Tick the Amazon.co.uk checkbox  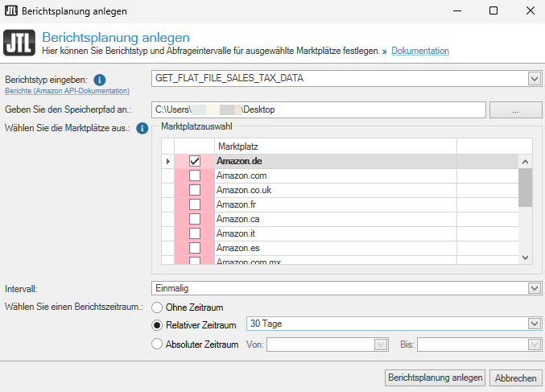(x=194, y=190)
